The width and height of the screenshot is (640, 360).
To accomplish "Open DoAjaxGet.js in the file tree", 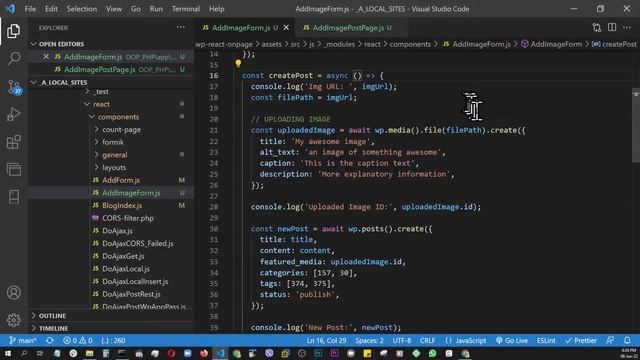I will pyautogui.click(x=123, y=256).
